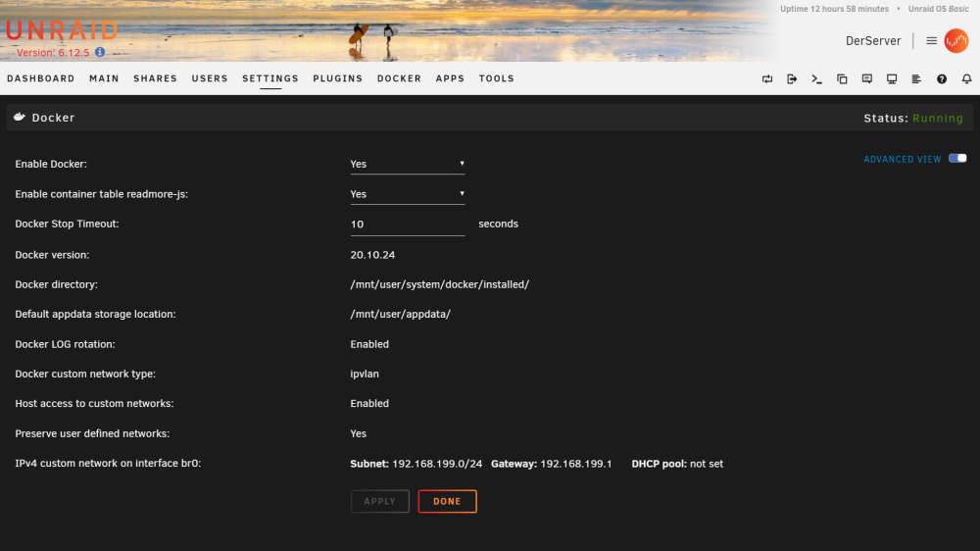Open the Settings menu
Image resolution: width=980 pixels, height=551 pixels.
(270, 78)
